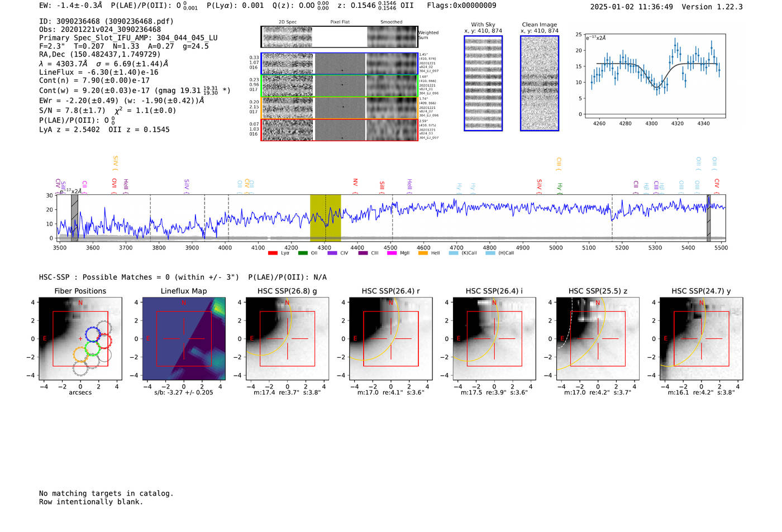Image resolution: width=782 pixels, height=532 pixels.
Task: Open the Lineflux Map image
Action: [x=184, y=338]
